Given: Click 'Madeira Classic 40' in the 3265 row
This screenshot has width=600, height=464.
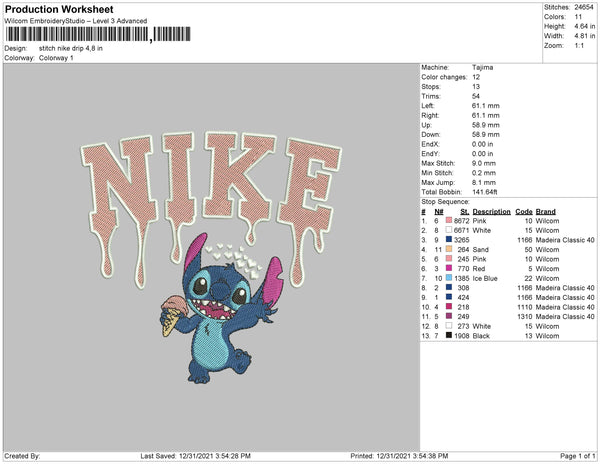Looking at the screenshot, I should click(565, 240).
